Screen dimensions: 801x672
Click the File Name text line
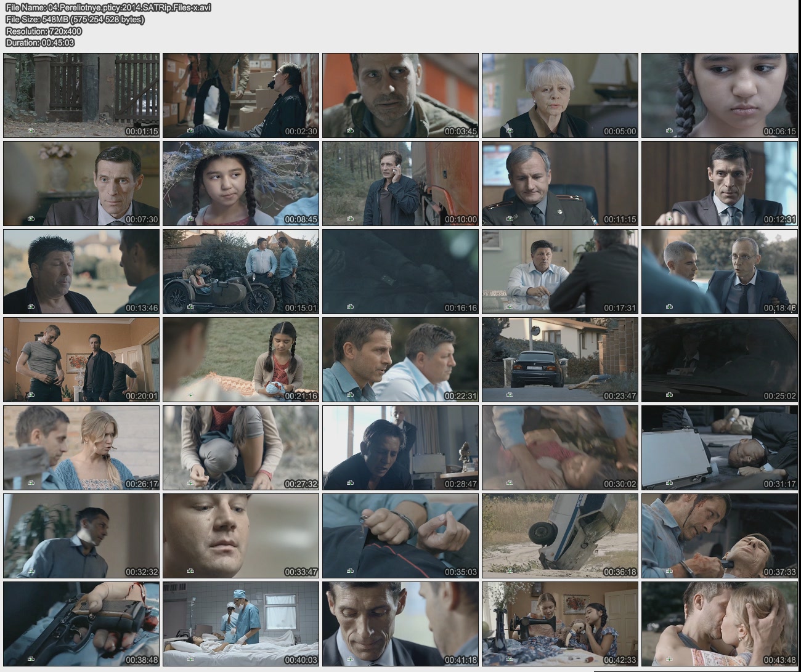[108, 7]
